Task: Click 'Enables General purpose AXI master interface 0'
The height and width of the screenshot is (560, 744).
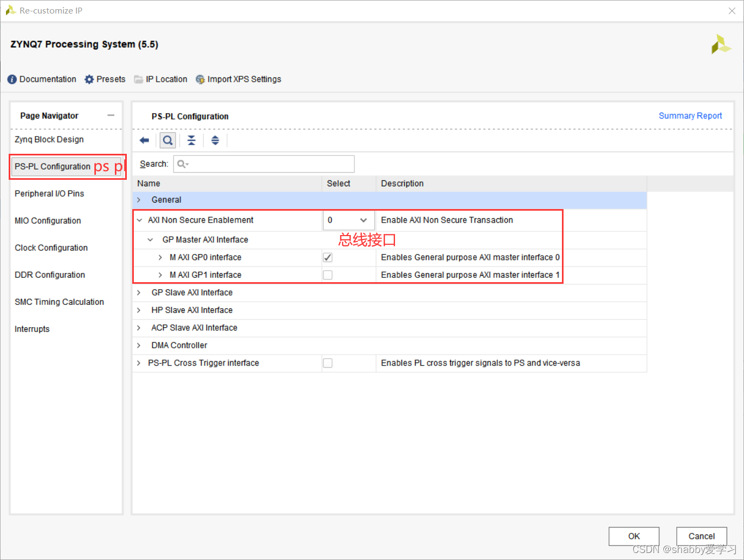Action: coord(470,257)
